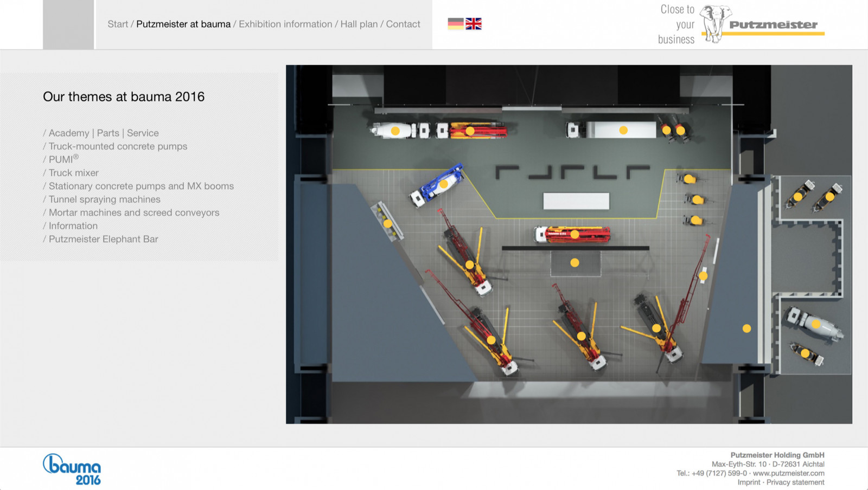Open the Start menu item

point(118,24)
